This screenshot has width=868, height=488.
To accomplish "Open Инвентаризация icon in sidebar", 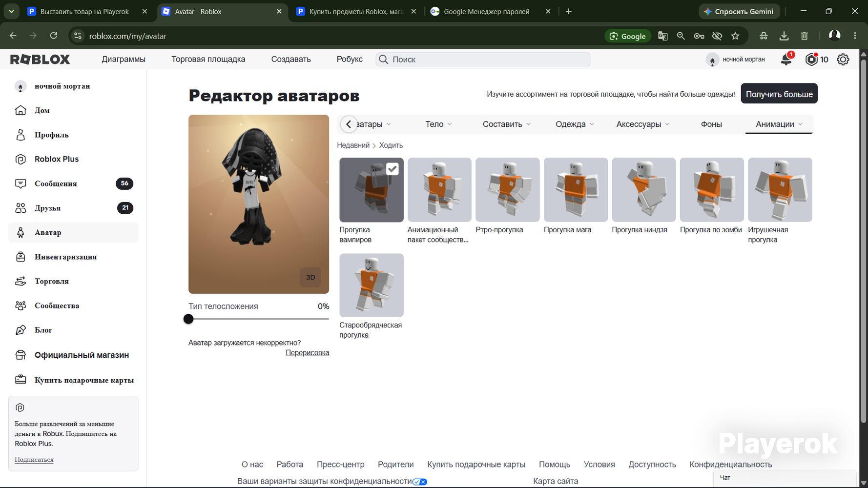I will pos(21,257).
